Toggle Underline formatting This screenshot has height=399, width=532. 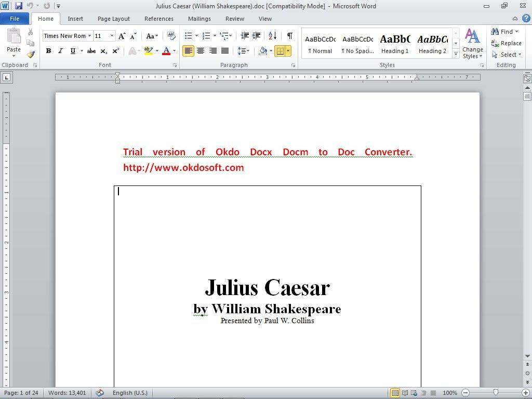[73, 51]
